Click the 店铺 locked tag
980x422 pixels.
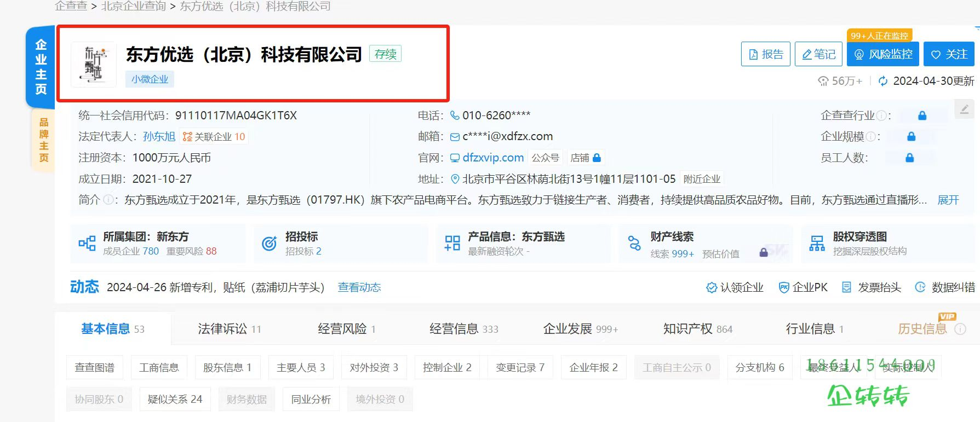[x=586, y=158]
